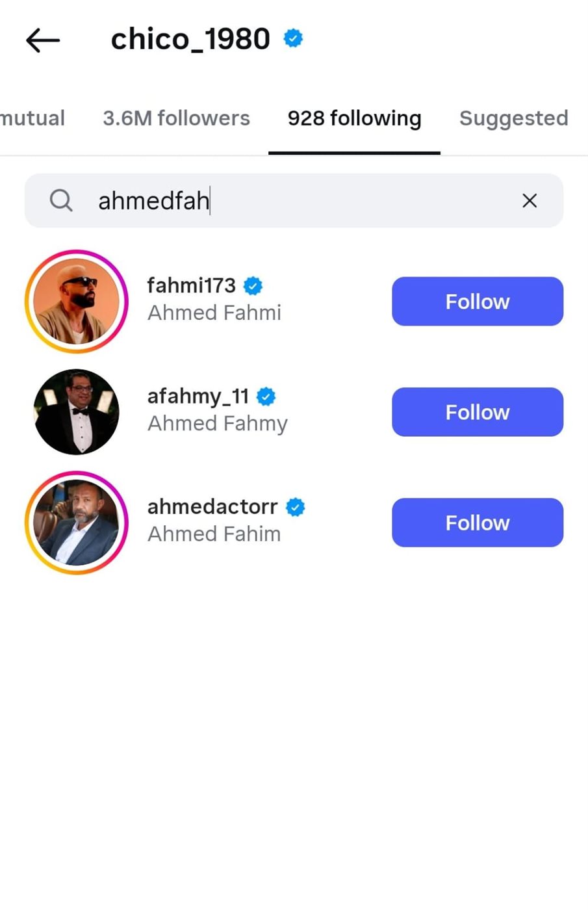Open the Ahmed Fahim name link
The width and height of the screenshot is (588, 910).
(214, 534)
